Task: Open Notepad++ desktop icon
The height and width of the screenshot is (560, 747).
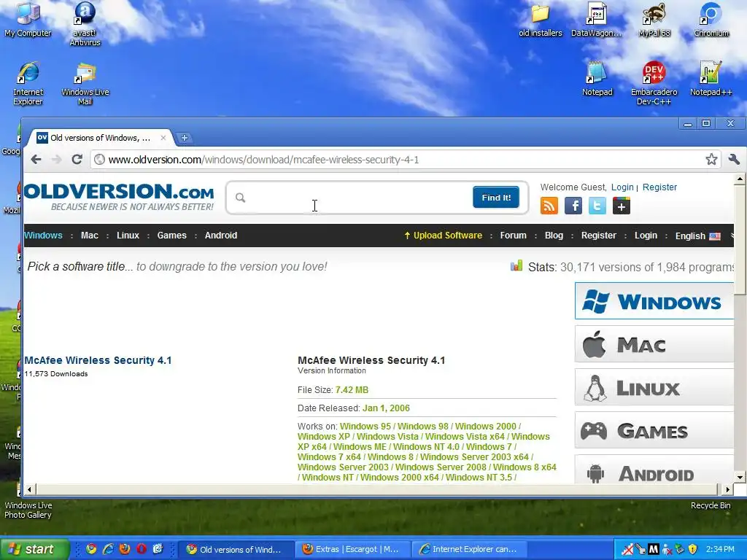Action: (711, 79)
